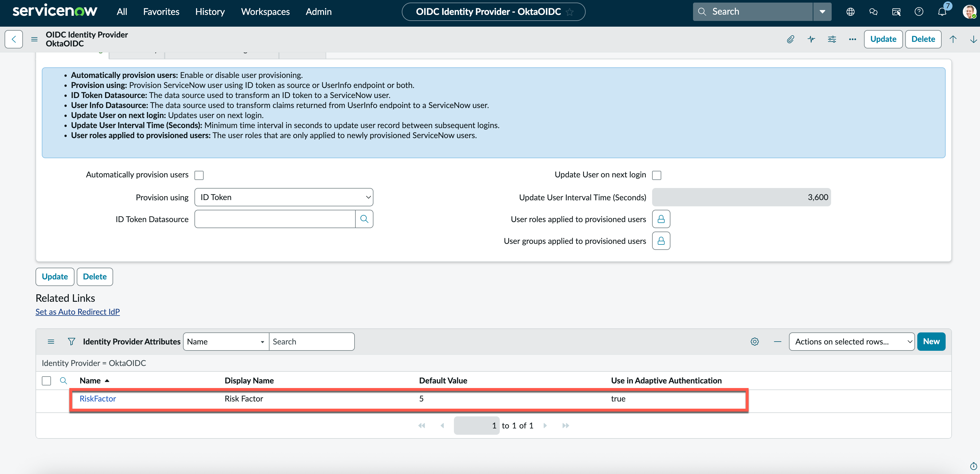Click Update User Interval Time field
The image size is (980, 474).
click(741, 197)
